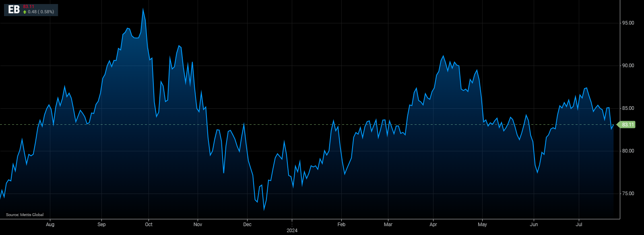Click the green up-arrow change indicator

pyautogui.click(x=25, y=12)
